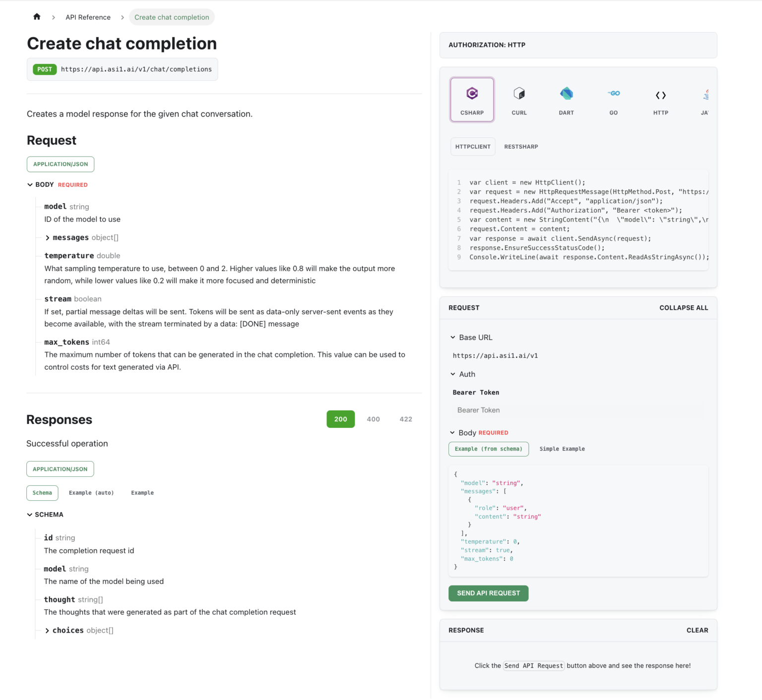Clear the response output
The image size is (762, 700).
click(x=697, y=631)
